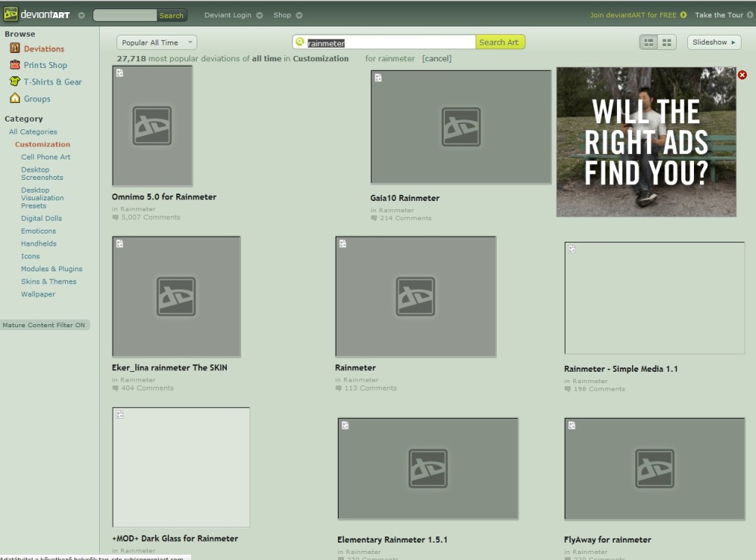Open Eker_lina rainmeter The SKIN thumbnail
Image resolution: width=756 pixels, height=560 pixels.
tap(176, 296)
